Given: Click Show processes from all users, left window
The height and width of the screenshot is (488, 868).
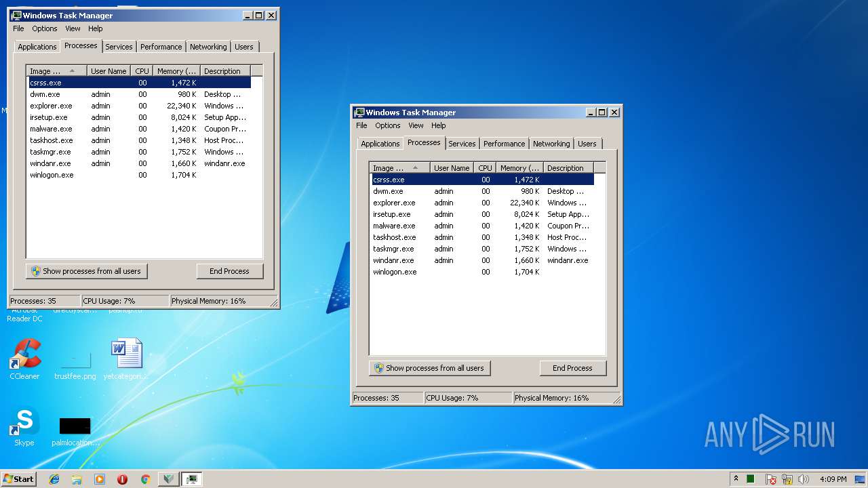Looking at the screenshot, I should tap(87, 271).
